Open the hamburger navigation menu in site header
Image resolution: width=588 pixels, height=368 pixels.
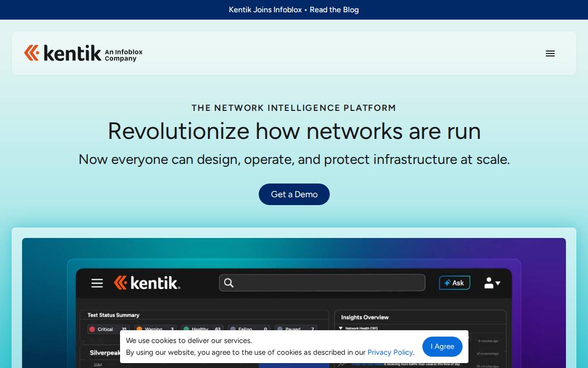pyautogui.click(x=550, y=53)
